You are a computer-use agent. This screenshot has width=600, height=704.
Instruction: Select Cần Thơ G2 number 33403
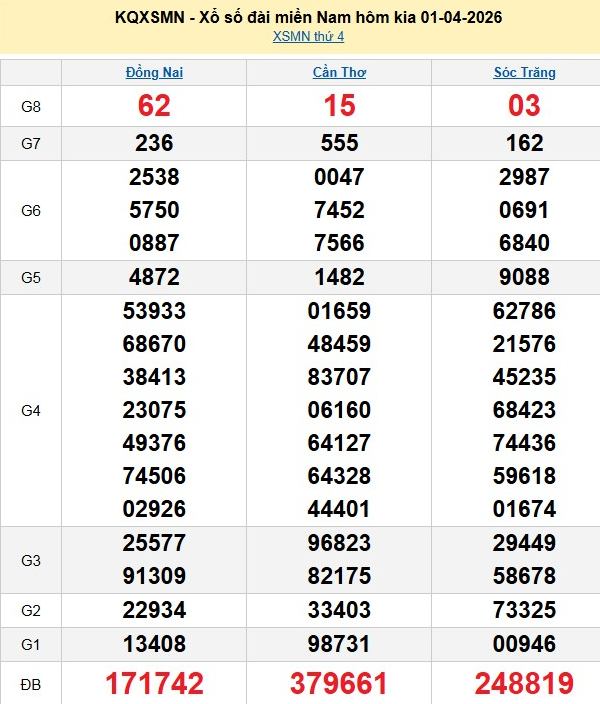pos(339,609)
